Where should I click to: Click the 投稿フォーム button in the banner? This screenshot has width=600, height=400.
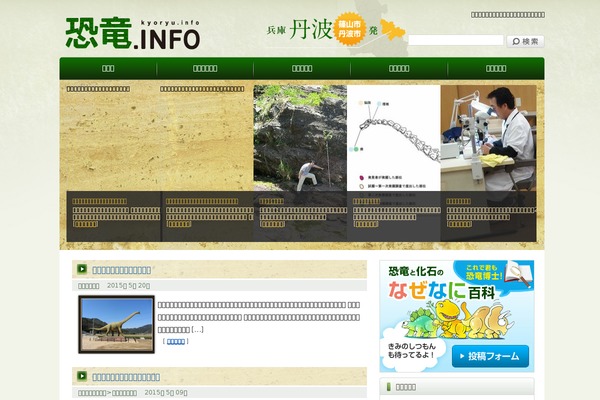tap(490, 356)
